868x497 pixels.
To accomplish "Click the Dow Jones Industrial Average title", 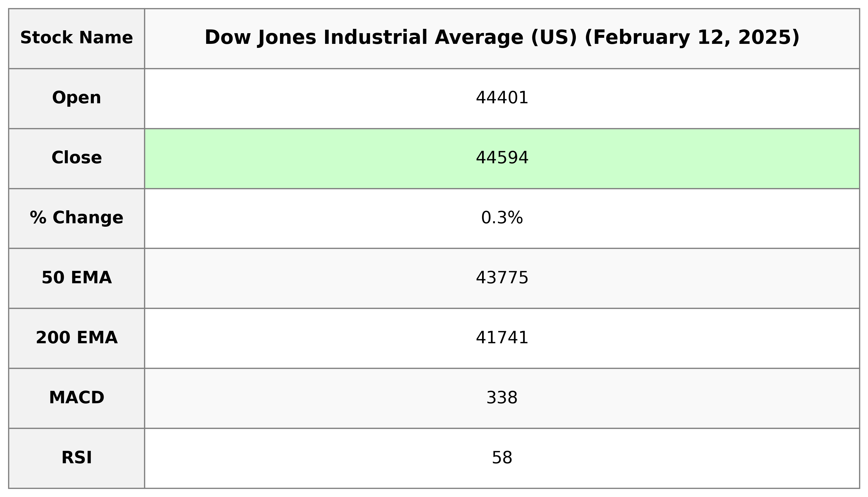I will (502, 37).
